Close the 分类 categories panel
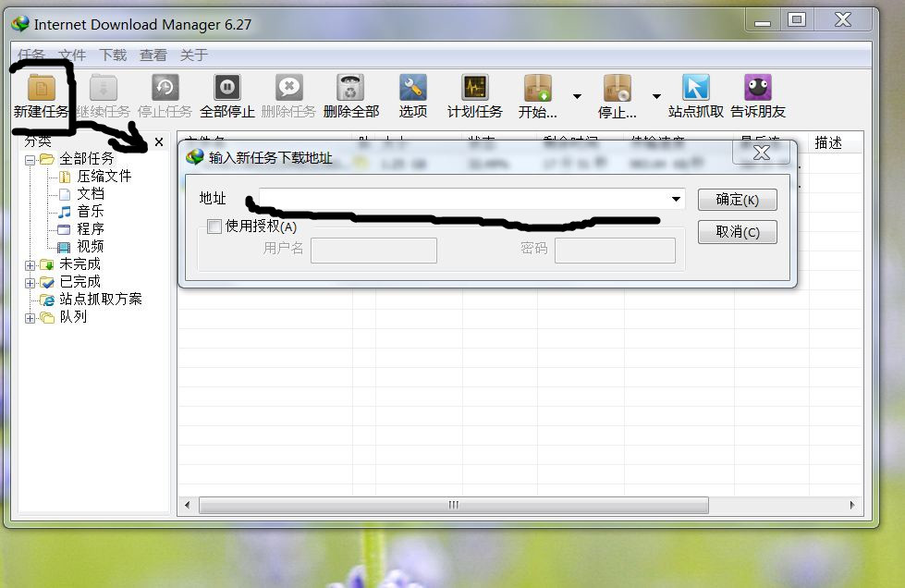The height and width of the screenshot is (588, 905). click(159, 142)
